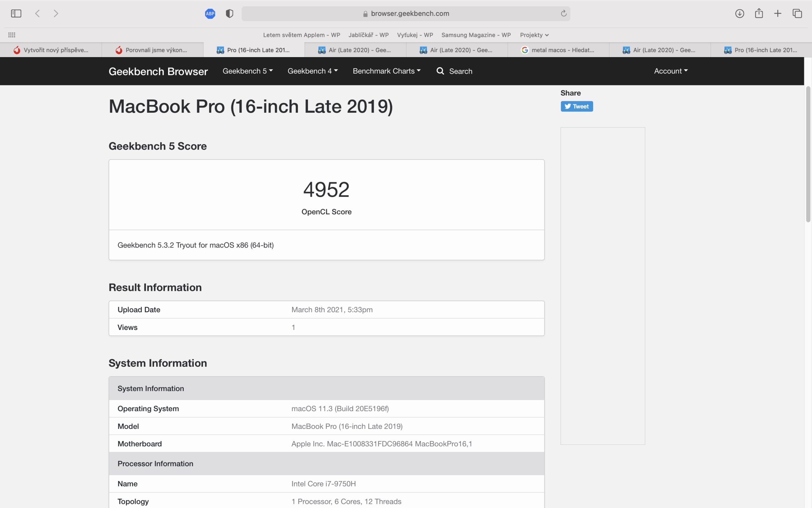Click the MacBook Pro (16-inch Late 2019) model value

[x=347, y=426]
